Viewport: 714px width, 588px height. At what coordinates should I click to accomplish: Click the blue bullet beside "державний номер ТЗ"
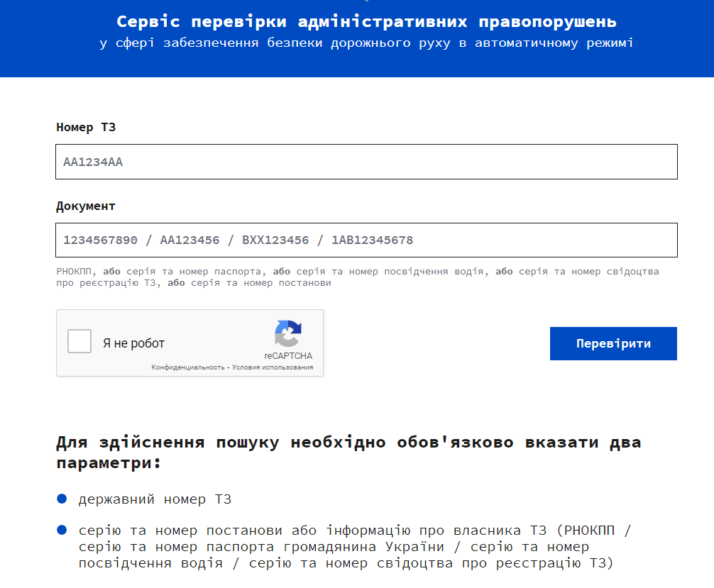point(62,499)
